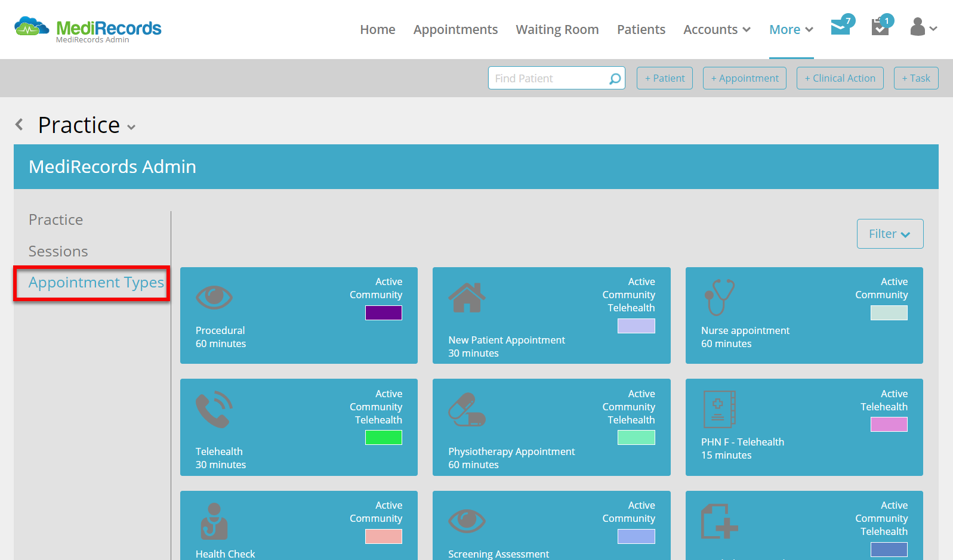The image size is (953, 560).
Task: Click the mint swatch on Physiotherapy Appointment
Action: 636,437
